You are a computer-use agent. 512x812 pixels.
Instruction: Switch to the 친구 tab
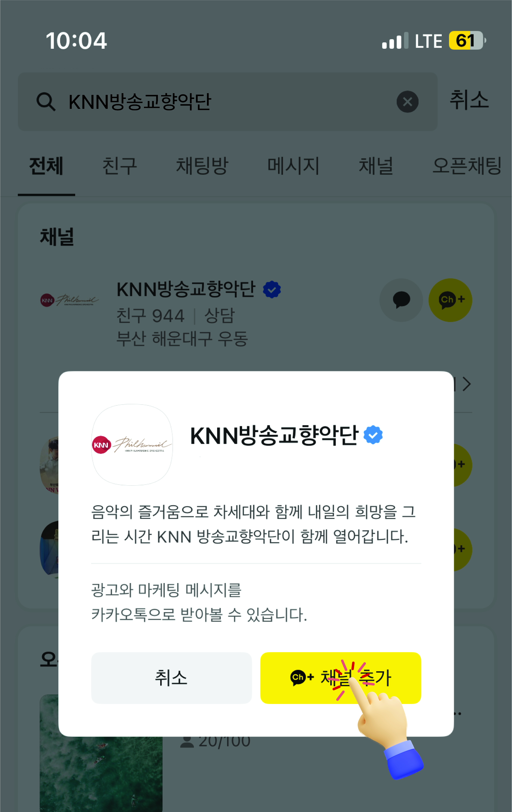point(120,166)
